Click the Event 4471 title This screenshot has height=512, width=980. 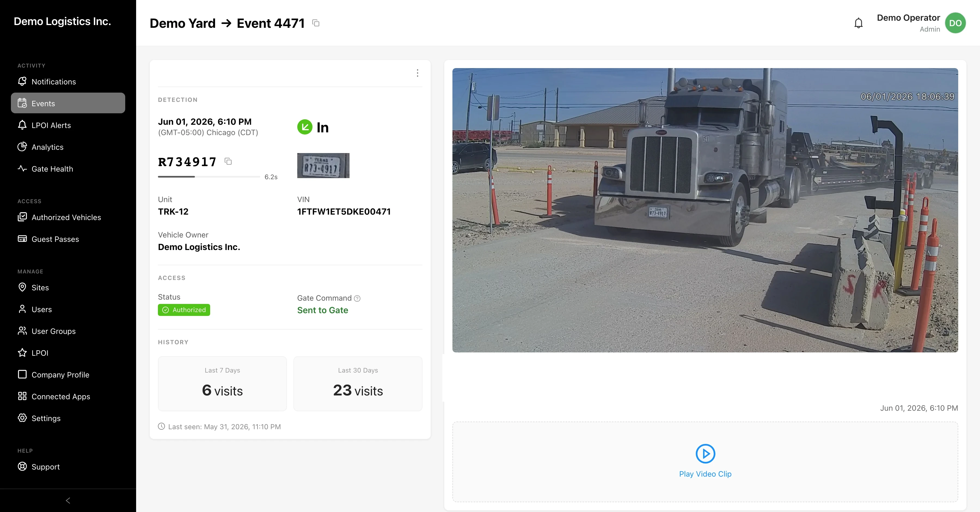point(271,23)
